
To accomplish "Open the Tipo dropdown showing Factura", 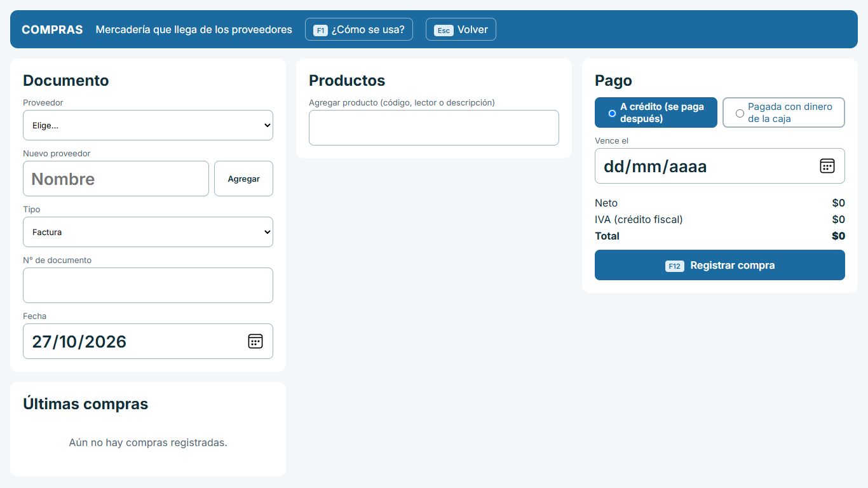I will tap(148, 232).
